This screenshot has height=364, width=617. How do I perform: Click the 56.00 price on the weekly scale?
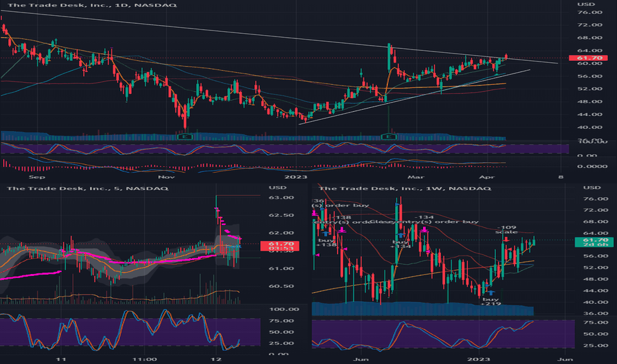(597, 255)
